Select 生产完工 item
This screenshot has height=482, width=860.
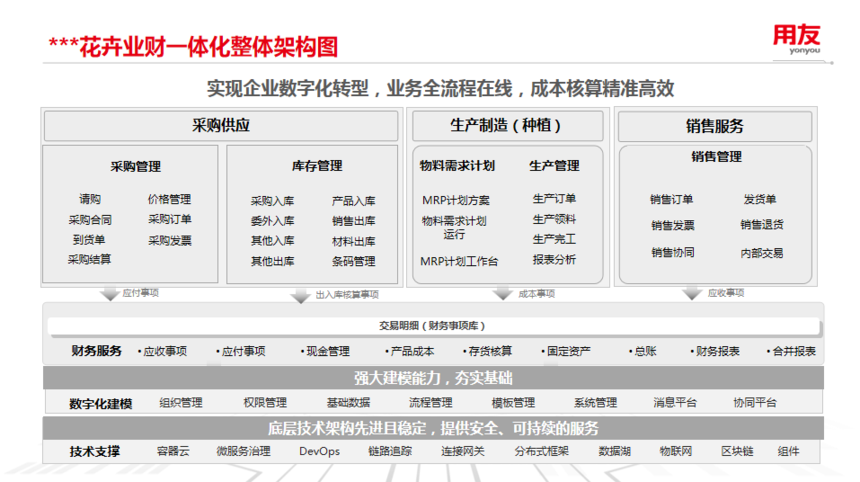click(x=555, y=240)
